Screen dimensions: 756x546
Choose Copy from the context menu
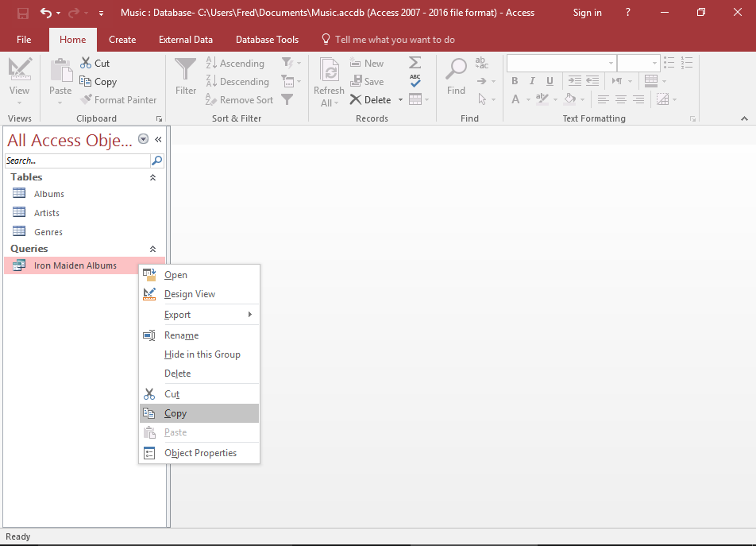point(175,413)
